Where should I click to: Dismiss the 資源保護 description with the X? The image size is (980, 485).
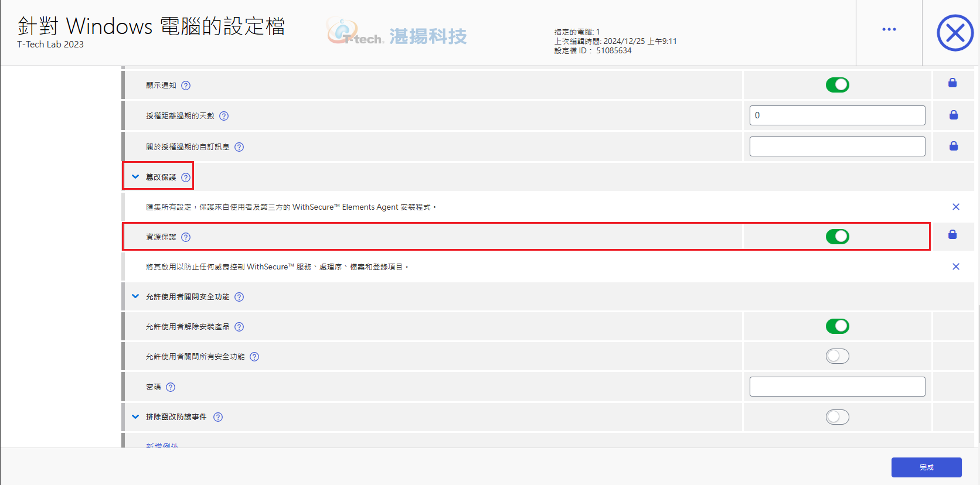[956, 267]
